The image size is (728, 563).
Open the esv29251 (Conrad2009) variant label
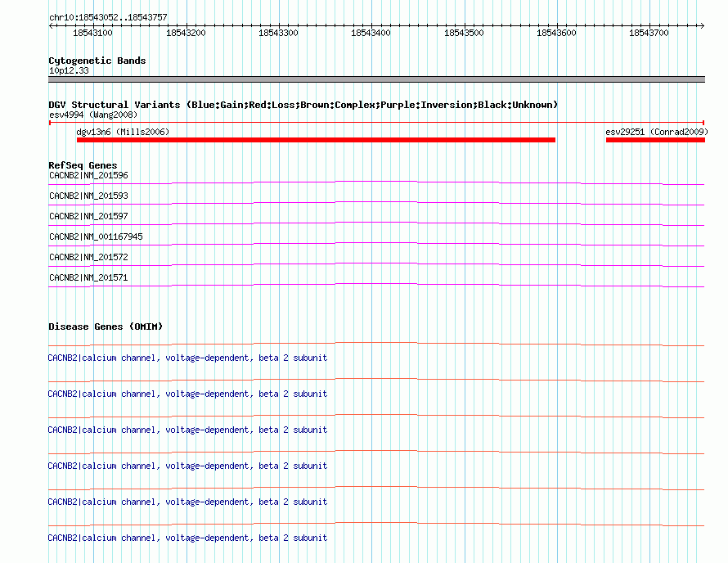click(657, 132)
